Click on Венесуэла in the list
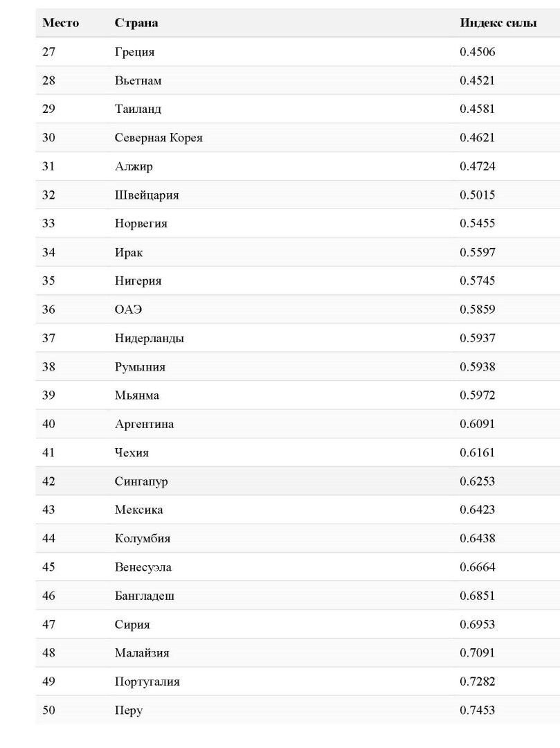The width and height of the screenshot is (560, 748). 143,567
